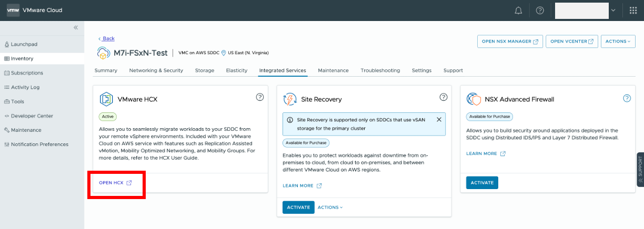Show Site Recovery help info icon
The height and width of the screenshot is (229, 644).
[444, 97]
